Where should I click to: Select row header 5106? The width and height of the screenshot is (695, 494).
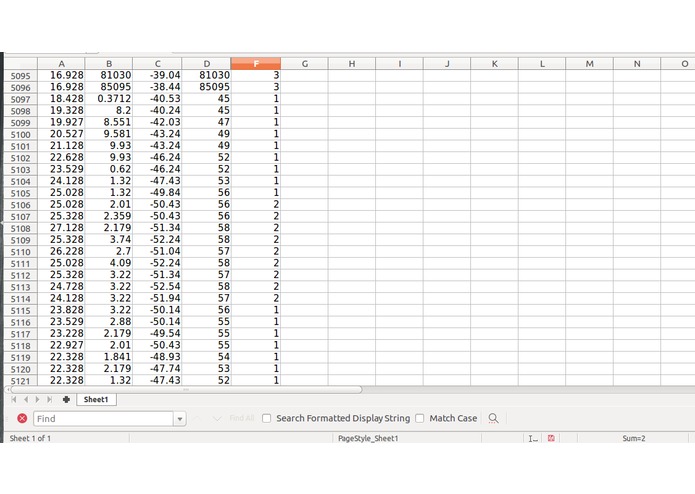pyautogui.click(x=20, y=205)
